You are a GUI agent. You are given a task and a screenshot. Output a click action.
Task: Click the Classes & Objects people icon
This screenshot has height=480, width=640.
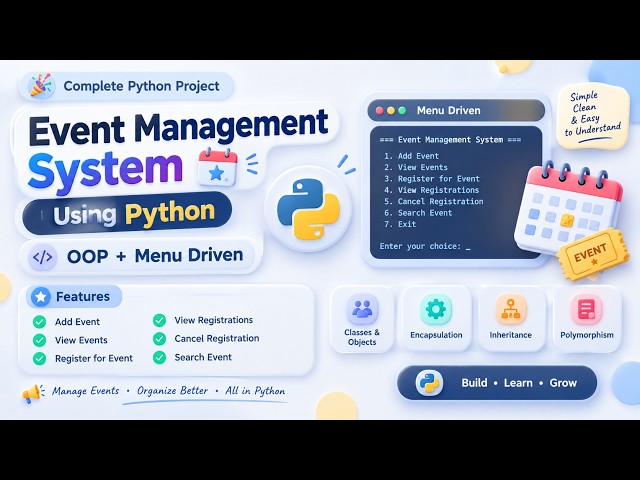362,309
